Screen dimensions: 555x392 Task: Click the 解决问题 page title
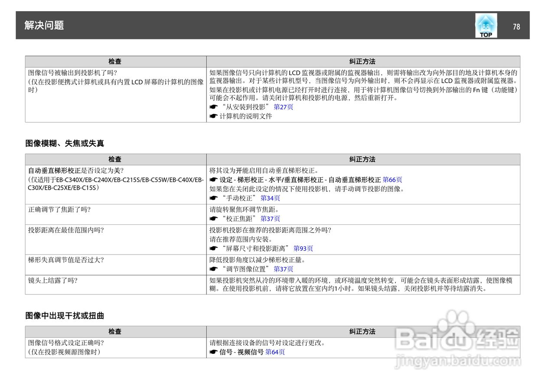pyautogui.click(x=44, y=25)
